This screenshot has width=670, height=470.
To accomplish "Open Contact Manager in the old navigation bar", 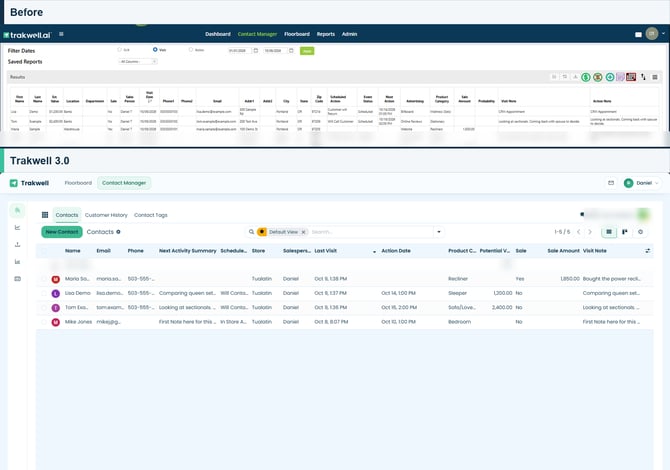I will (x=257, y=34).
